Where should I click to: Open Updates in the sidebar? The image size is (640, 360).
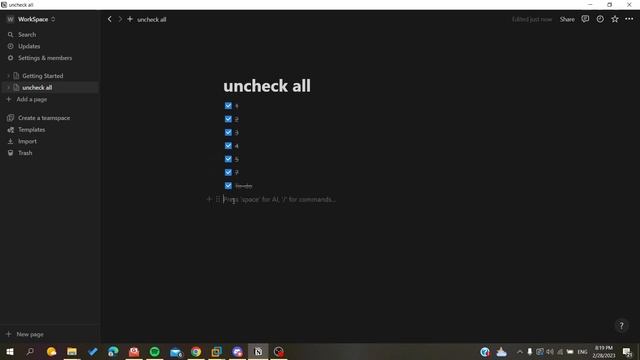pyautogui.click(x=29, y=46)
